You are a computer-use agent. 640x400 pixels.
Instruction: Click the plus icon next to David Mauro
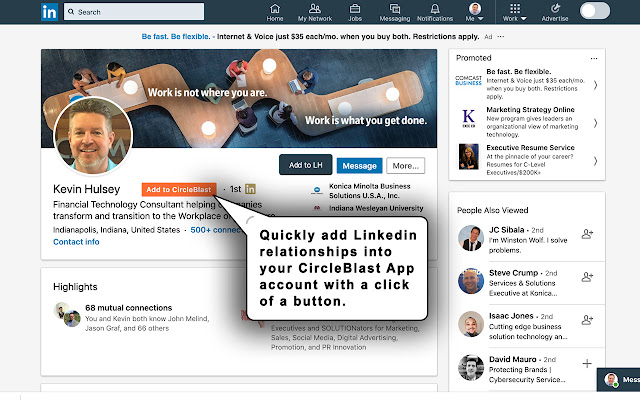pyautogui.click(x=587, y=363)
